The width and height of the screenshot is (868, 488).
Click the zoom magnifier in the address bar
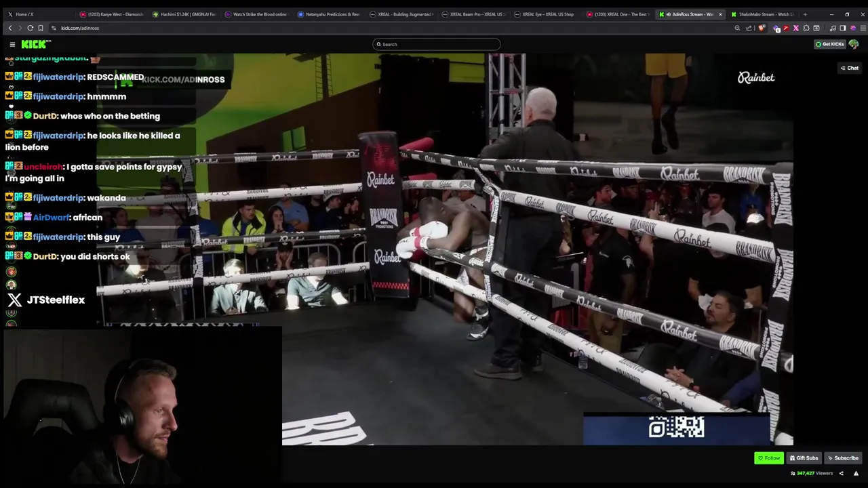click(x=737, y=28)
